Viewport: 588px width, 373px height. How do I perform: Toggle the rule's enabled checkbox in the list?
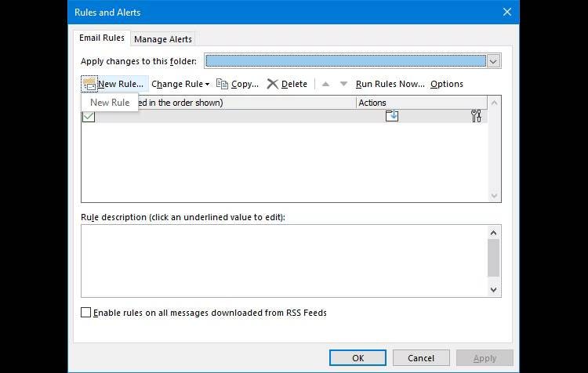click(x=89, y=116)
